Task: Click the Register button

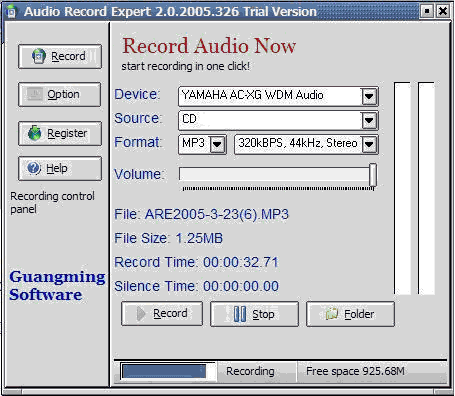Action: point(60,133)
